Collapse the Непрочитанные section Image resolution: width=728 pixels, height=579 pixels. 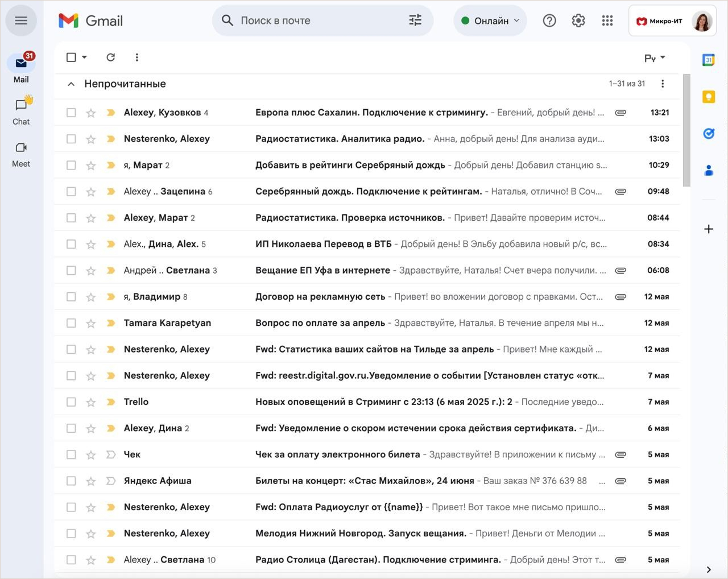pyautogui.click(x=71, y=84)
